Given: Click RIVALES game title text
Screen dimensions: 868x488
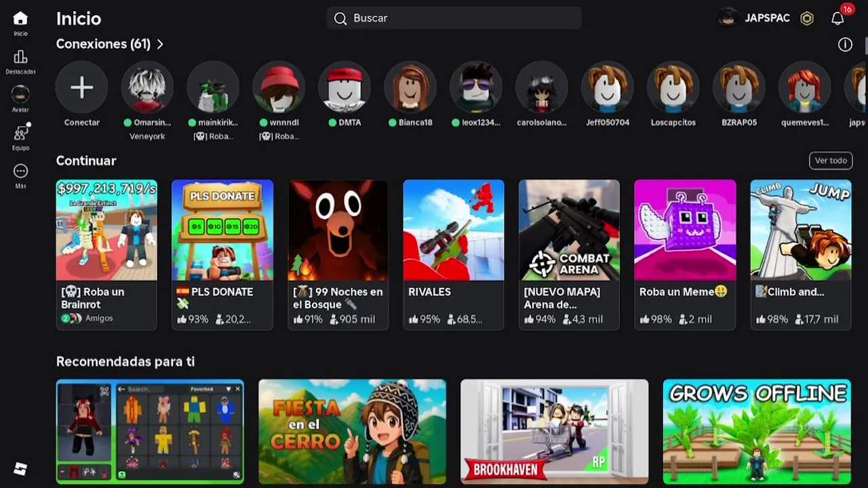Looking at the screenshot, I should click(x=429, y=291).
